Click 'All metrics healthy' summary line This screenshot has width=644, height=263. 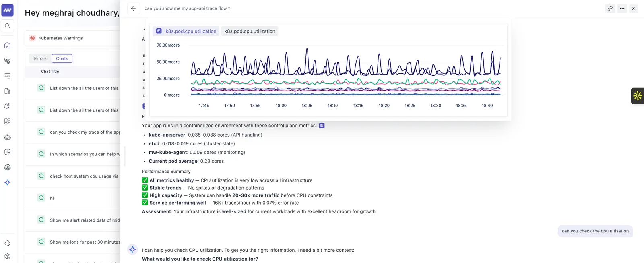coord(227,180)
